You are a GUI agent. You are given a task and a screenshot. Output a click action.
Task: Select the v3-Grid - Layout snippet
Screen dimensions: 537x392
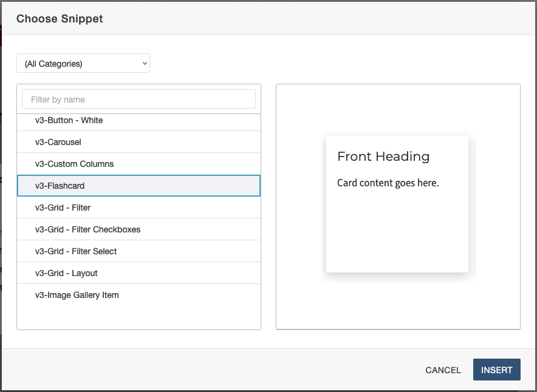tap(139, 273)
